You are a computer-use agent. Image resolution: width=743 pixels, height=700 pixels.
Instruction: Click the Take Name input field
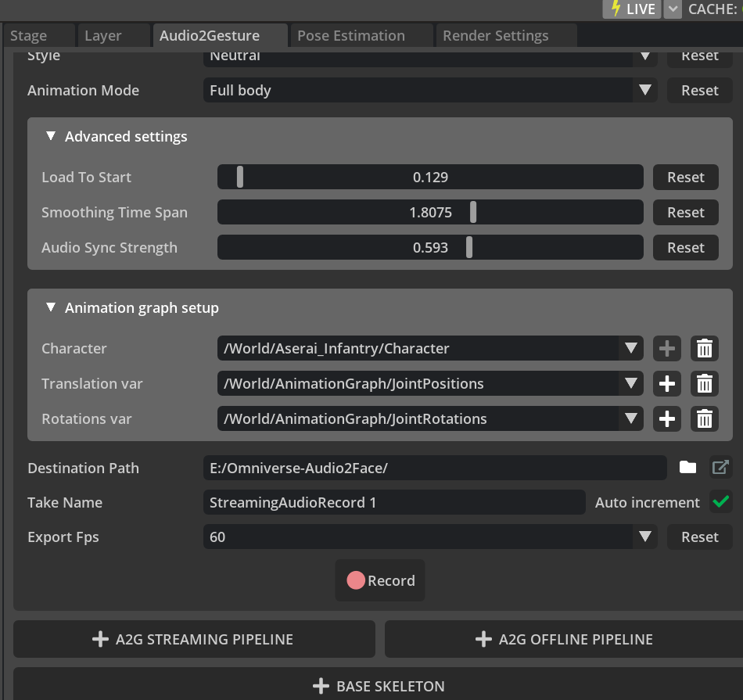tap(393, 502)
